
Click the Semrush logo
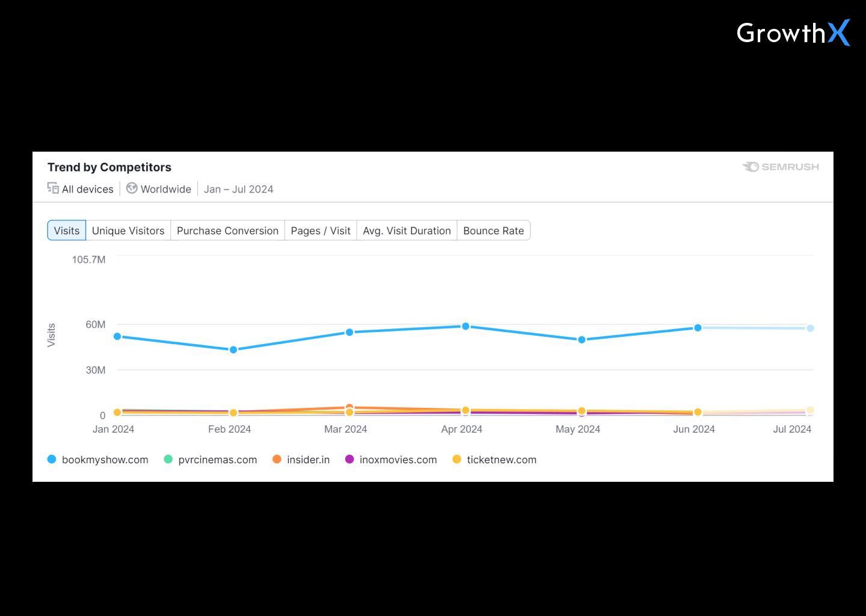(x=781, y=167)
